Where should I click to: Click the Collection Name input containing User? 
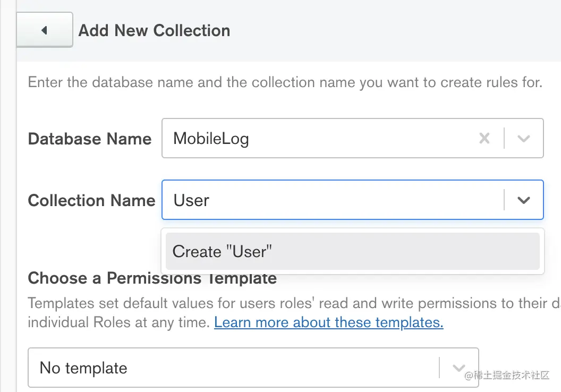329,200
